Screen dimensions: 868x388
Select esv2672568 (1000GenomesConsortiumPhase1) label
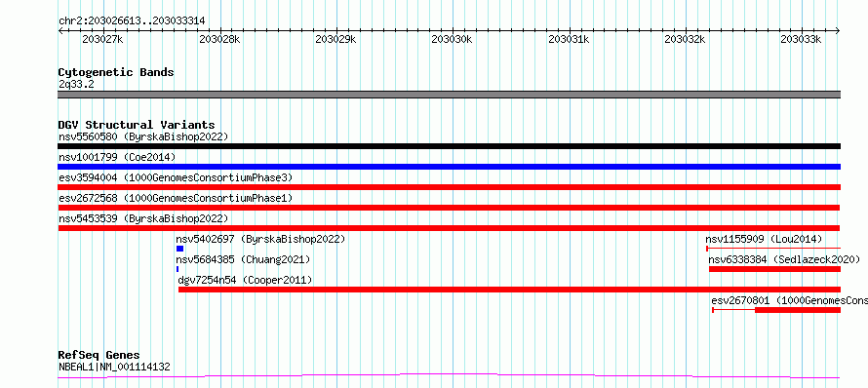tap(176, 198)
